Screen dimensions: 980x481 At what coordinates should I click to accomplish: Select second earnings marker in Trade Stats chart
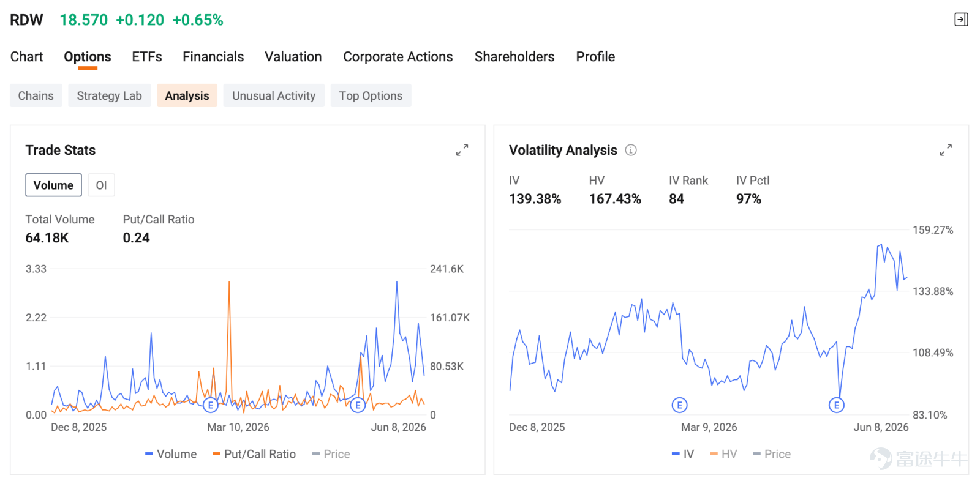(358, 405)
